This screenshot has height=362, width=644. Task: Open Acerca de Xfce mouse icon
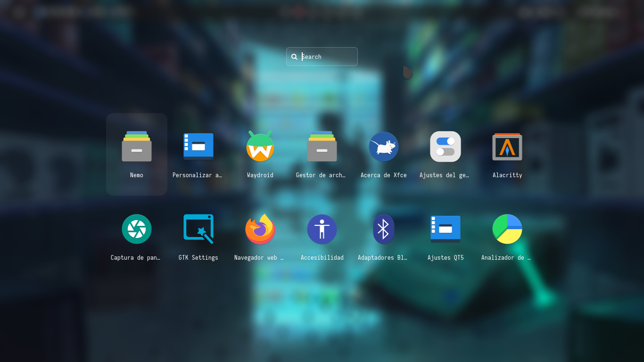[x=384, y=147]
